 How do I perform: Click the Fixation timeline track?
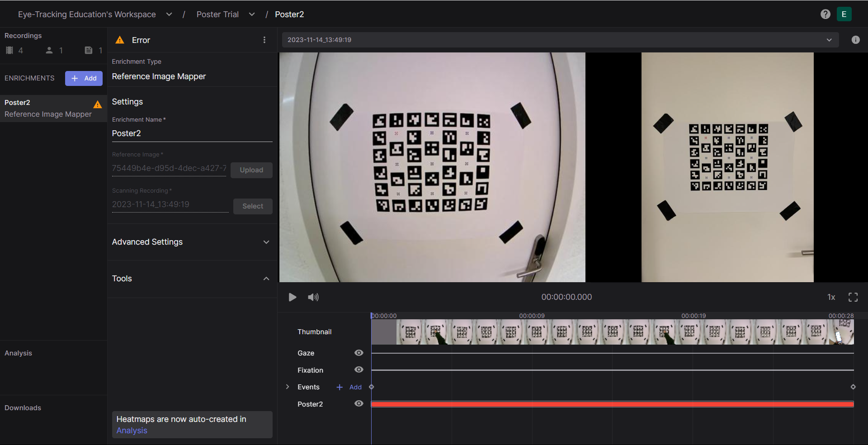[x=613, y=370]
